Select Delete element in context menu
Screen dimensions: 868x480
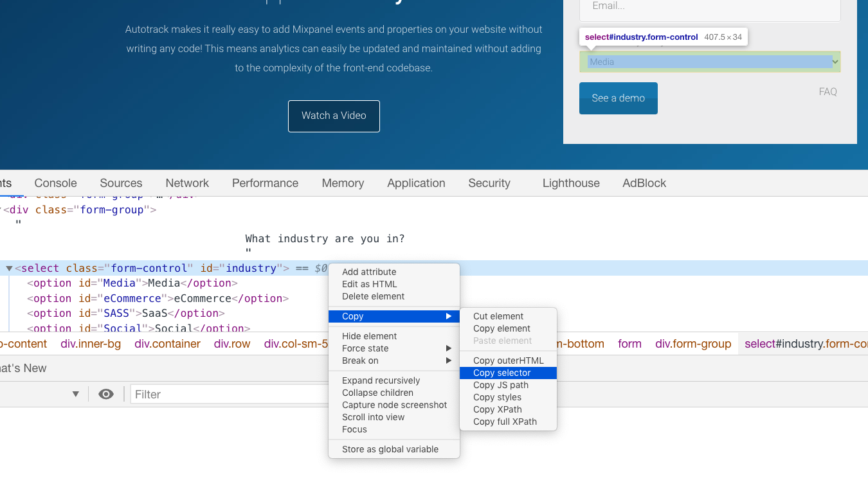[394, 296]
